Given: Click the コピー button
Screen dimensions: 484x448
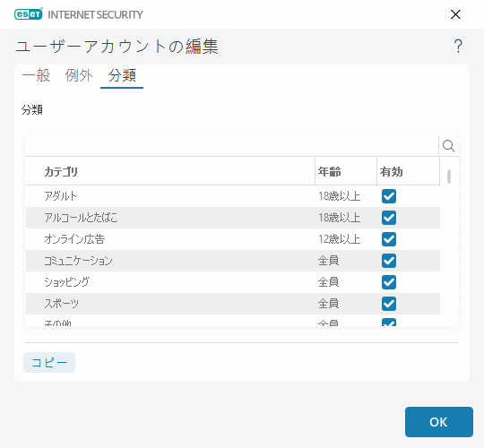Looking at the screenshot, I should pos(49,362).
